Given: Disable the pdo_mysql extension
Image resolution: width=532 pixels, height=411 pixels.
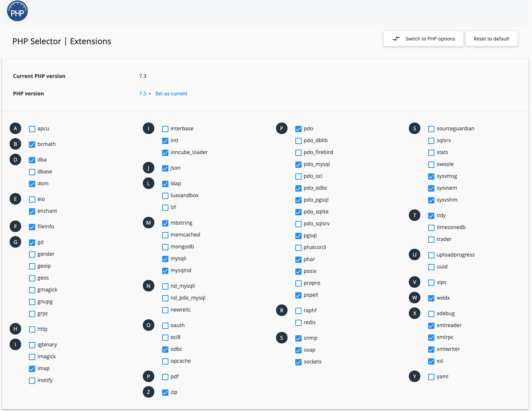Looking at the screenshot, I should click(299, 164).
